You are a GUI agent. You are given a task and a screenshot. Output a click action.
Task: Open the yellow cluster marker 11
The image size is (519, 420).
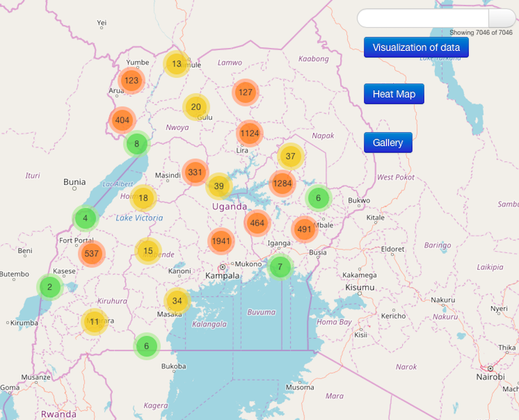pyautogui.click(x=94, y=322)
